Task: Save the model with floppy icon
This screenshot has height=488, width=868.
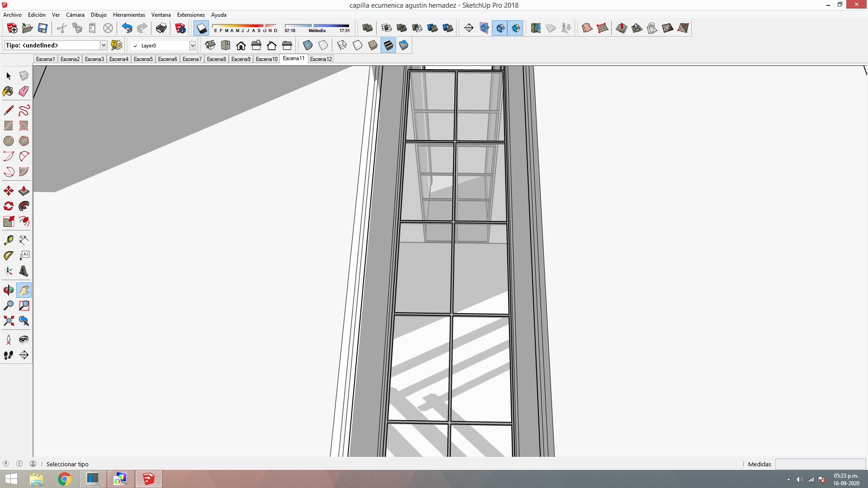Action: point(42,28)
